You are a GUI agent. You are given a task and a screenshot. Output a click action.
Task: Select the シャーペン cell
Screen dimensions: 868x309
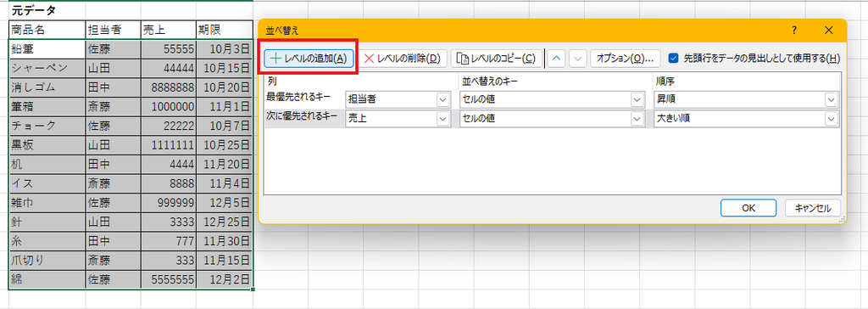point(47,68)
